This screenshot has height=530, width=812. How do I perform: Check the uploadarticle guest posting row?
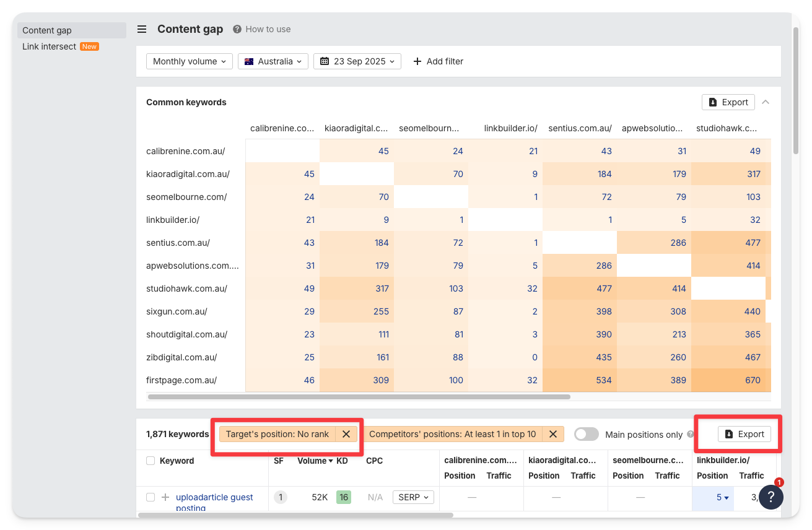click(x=151, y=497)
